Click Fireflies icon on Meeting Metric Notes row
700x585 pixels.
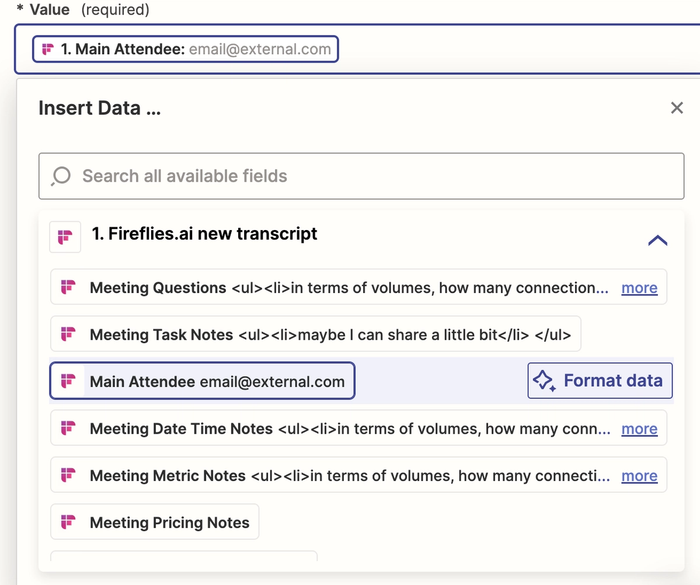point(68,475)
